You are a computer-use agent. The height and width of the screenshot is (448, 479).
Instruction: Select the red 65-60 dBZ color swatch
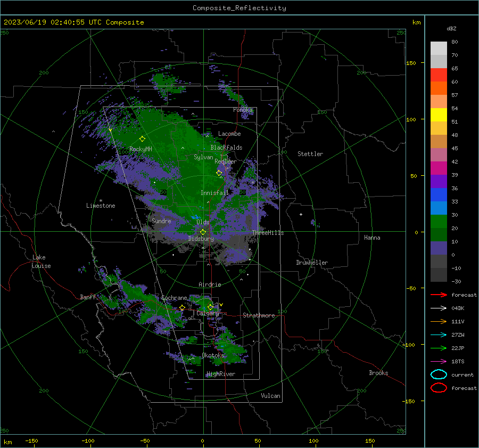tap(439, 75)
